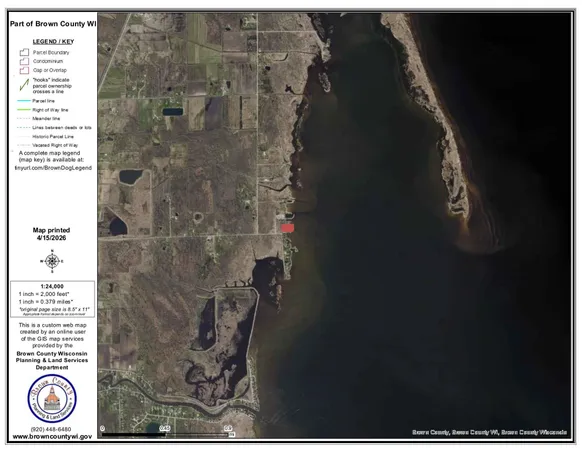The width and height of the screenshot is (582, 450).
Task: Click the compass rose icon
Action: click(x=52, y=261)
